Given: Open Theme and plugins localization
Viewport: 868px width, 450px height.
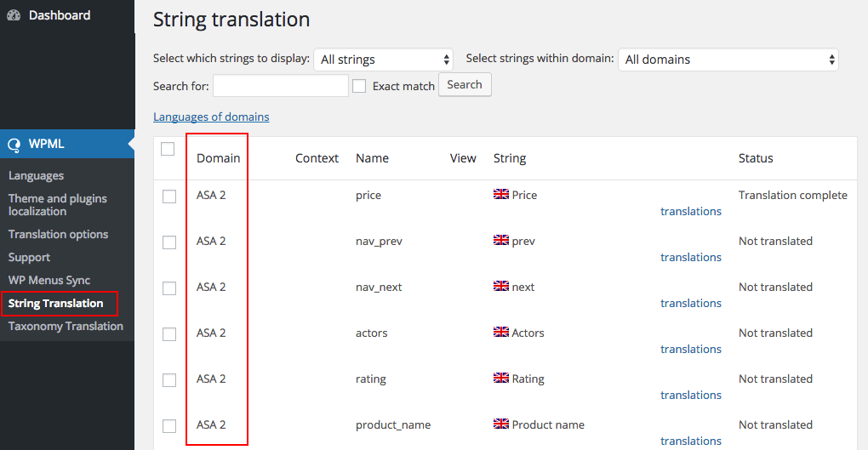Looking at the screenshot, I should [58, 205].
